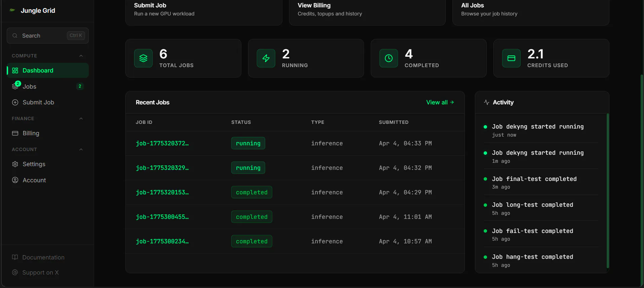
Task: Click the Ctrl K shortcut badge
Action: click(76, 36)
